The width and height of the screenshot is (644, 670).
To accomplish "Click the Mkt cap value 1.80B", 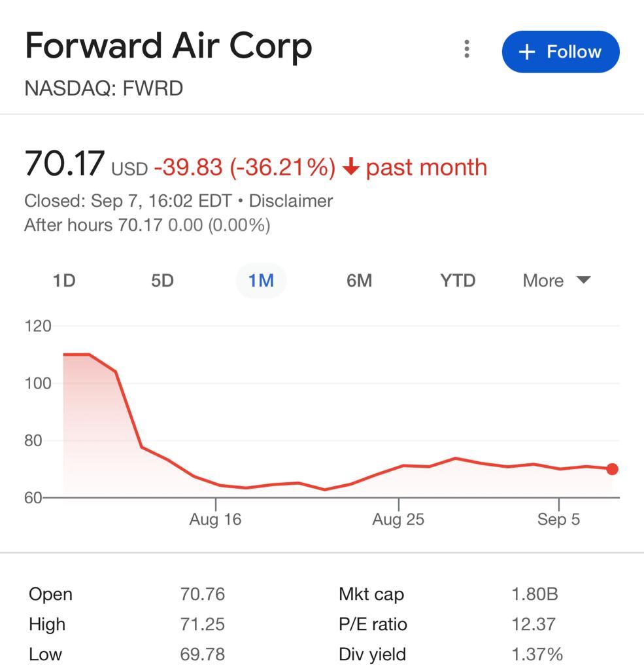I will click(x=534, y=594).
